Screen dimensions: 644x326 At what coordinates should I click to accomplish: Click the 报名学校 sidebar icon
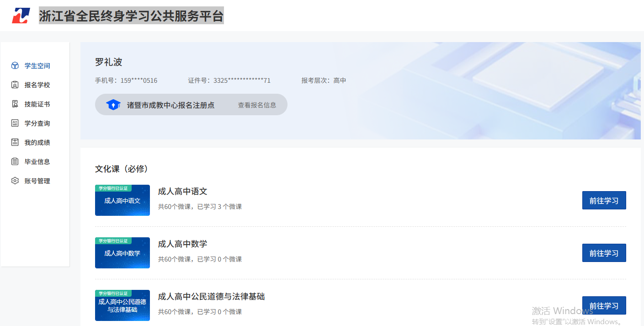click(x=15, y=85)
